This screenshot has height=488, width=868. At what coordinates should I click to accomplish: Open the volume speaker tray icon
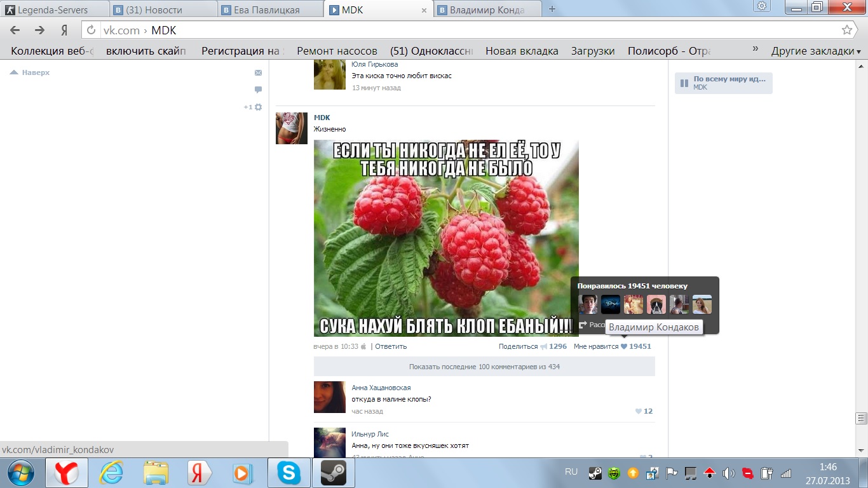pyautogui.click(x=728, y=473)
